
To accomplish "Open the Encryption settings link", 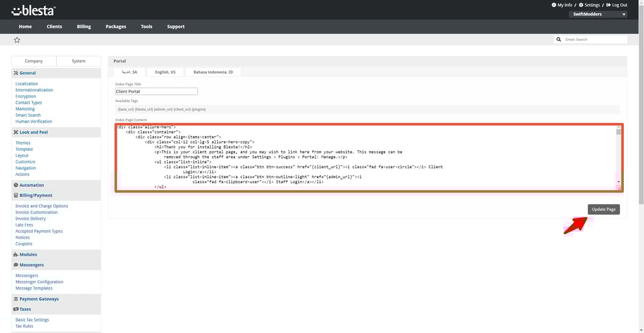I will coord(25,96).
